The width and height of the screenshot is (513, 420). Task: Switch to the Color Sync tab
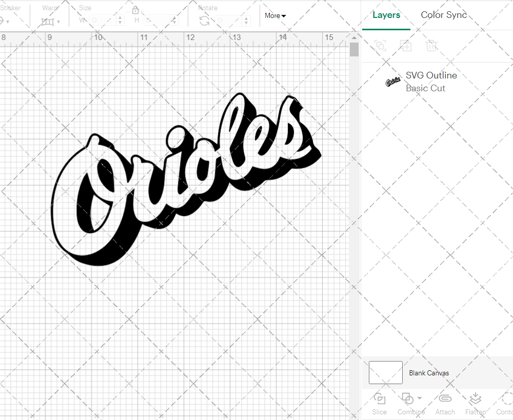(x=444, y=15)
